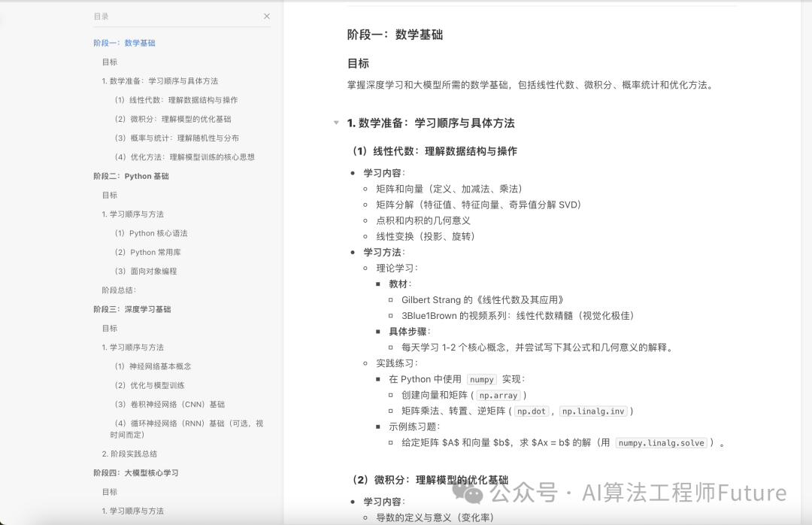Click the 实践练习 bullet
The image size is (812, 525).
tap(397, 363)
